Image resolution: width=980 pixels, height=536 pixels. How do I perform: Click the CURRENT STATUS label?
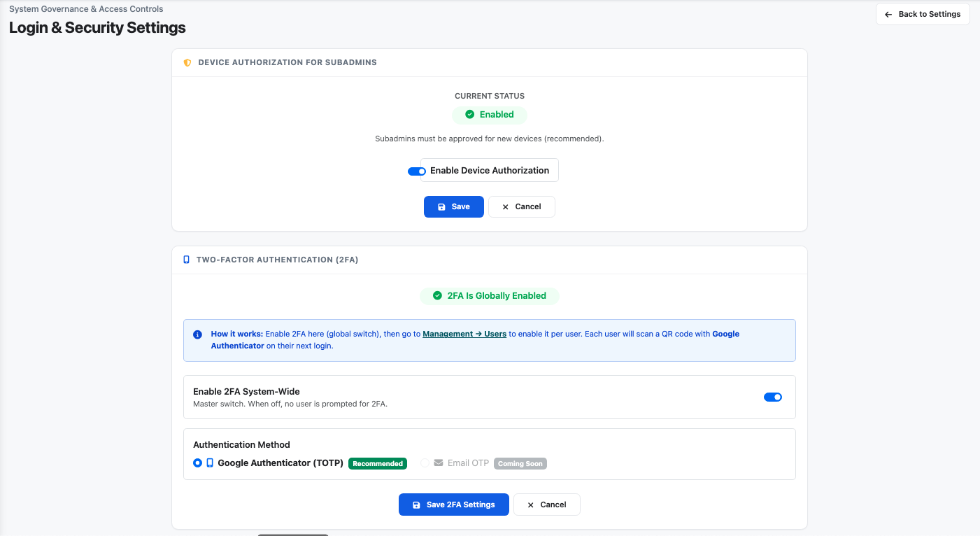[x=490, y=96]
